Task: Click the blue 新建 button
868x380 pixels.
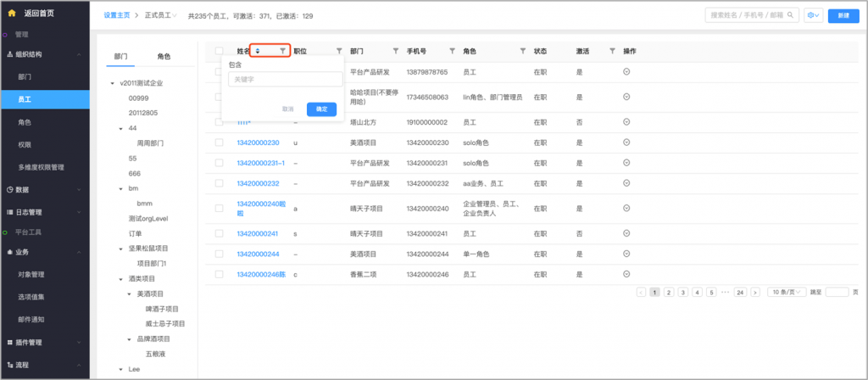Action: (x=843, y=15)
